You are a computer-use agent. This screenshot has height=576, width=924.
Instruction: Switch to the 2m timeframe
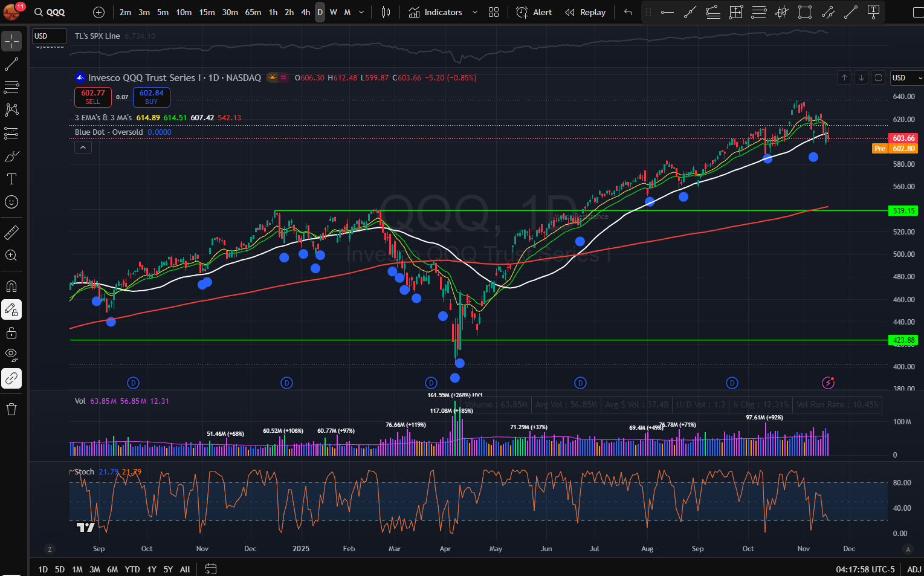(125, 12)
